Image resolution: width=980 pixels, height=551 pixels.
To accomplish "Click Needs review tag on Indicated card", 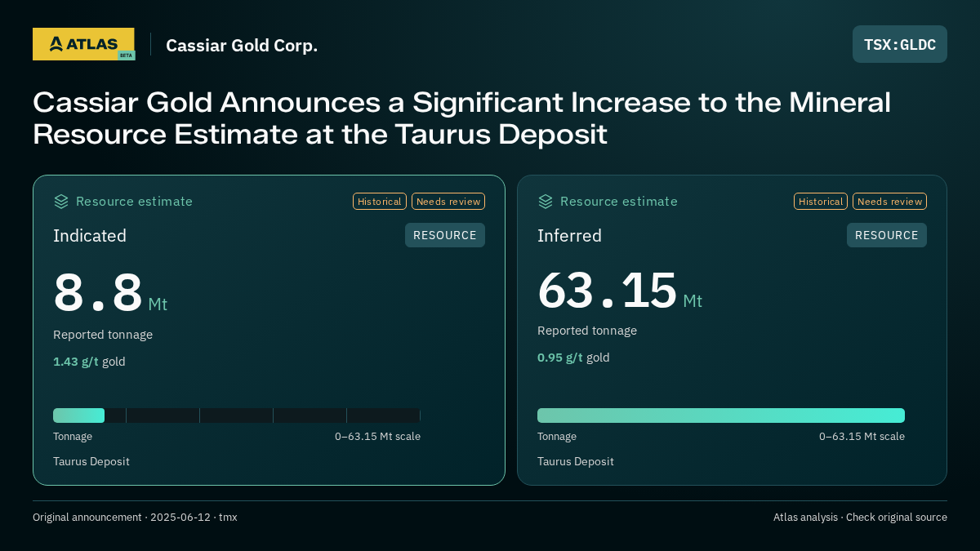I will [x=448, y=202].
